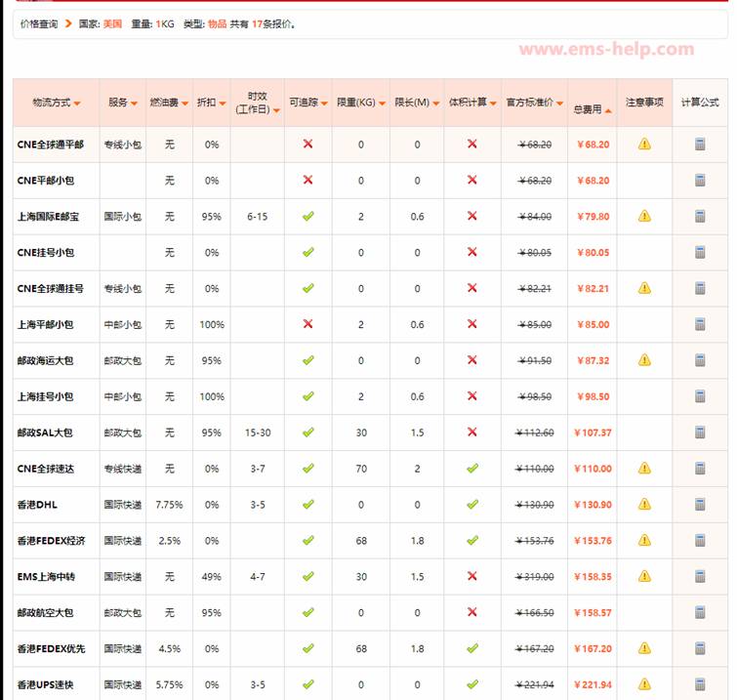The width and height of the screenshot is (737, 700).
Task: Open calculator formula for 香港DHL
Action: [700, 505]
